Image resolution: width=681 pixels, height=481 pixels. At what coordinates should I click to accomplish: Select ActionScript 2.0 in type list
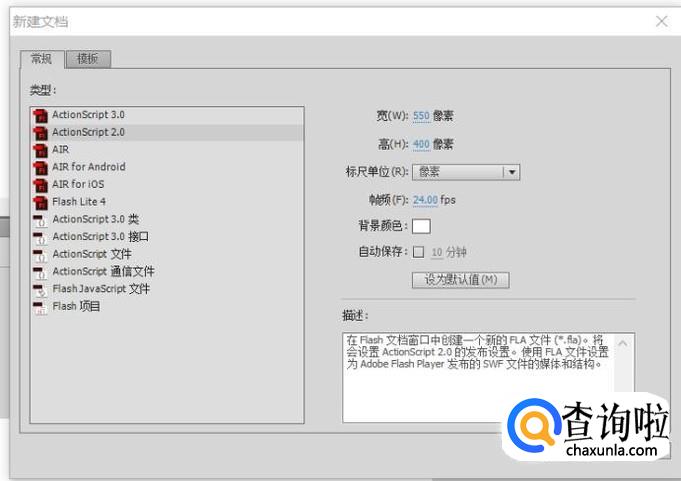(x=167, y=132)
